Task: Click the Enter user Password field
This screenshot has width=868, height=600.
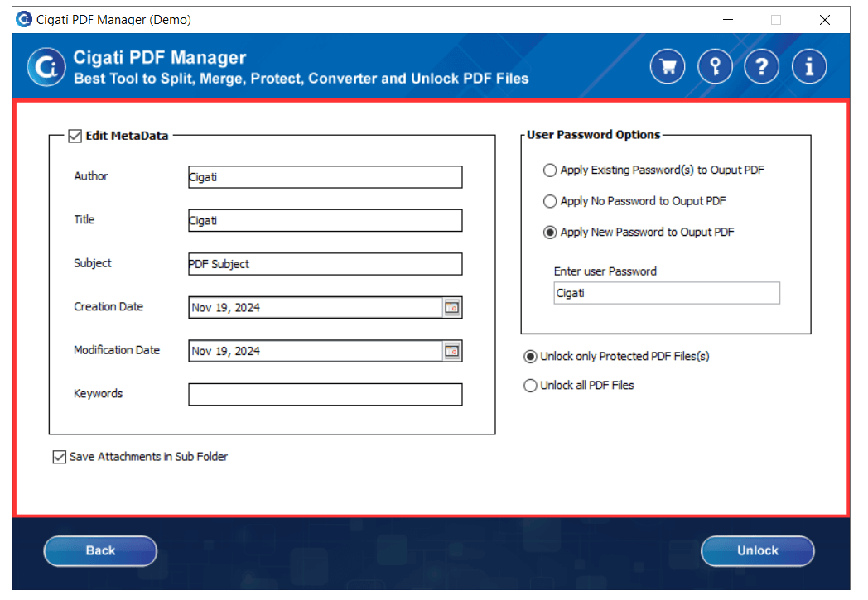Action: [x=667, y=293]
